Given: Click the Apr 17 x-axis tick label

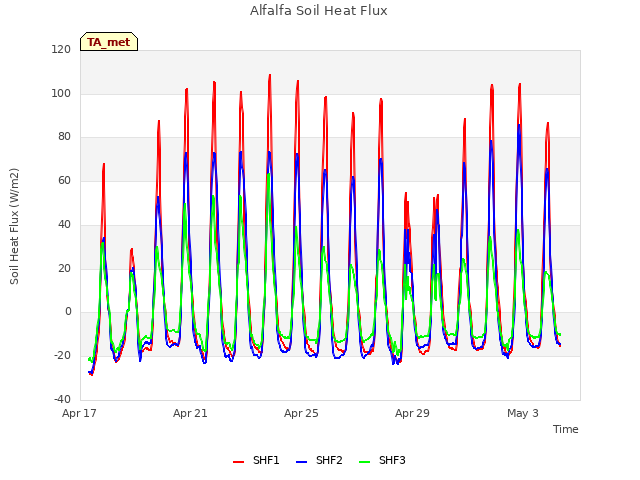Looking at the screenshot, I should click(x=79, y=413).
